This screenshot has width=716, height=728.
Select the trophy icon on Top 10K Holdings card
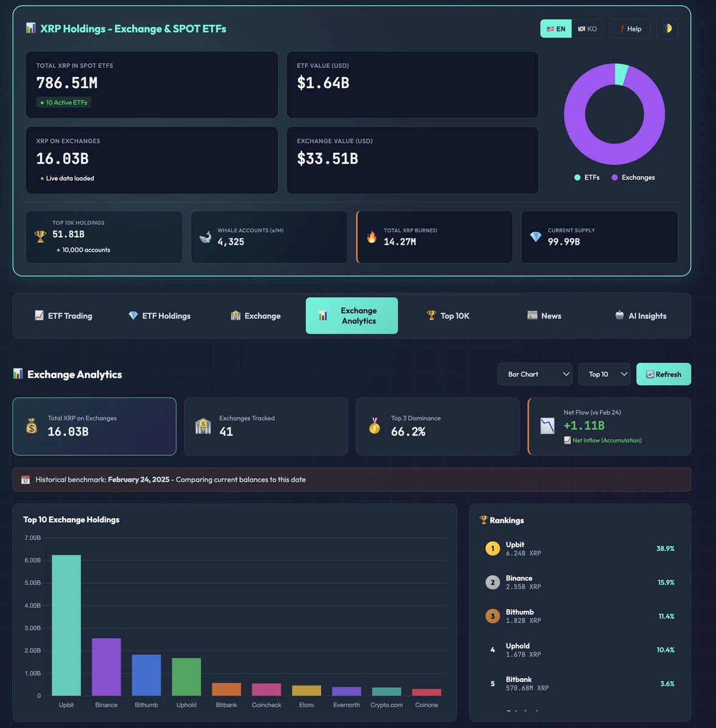click(x=40, y=234)
